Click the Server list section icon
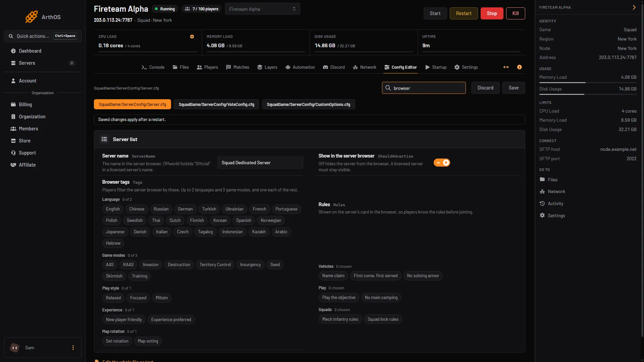The width and height of the screenshot is (644, 362). [x=104, y=139]
